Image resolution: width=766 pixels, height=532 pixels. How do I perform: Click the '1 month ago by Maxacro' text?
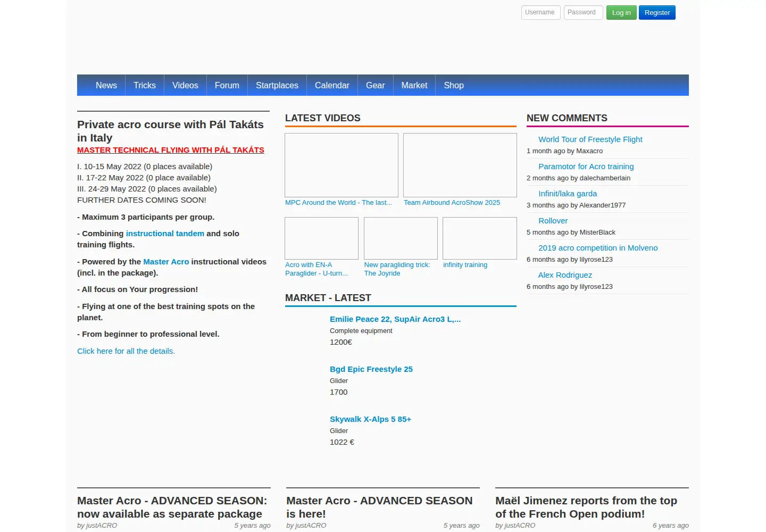point(564,151)
